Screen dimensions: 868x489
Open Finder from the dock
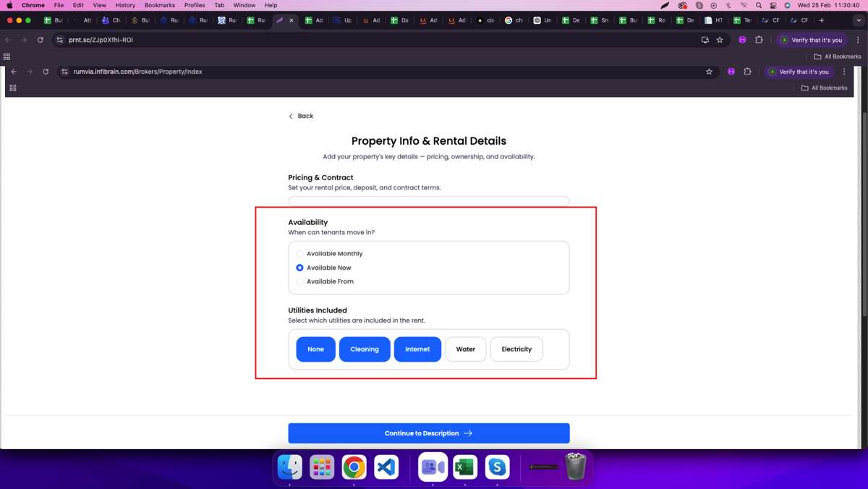[x=290, y=467]
